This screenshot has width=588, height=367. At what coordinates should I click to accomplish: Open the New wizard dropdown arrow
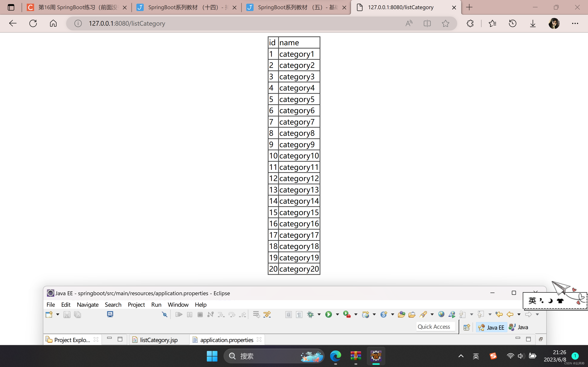(x=58, y=315)
